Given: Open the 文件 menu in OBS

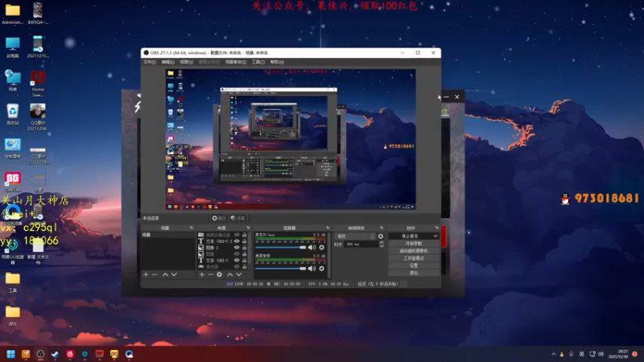Looking at the screenshot, I should (150, 62).
